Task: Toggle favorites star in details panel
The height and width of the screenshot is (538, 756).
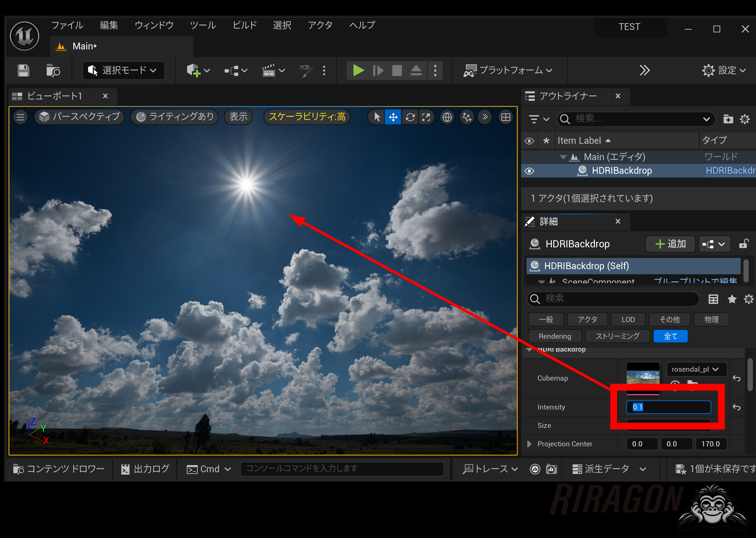Action: pos(732,299)
